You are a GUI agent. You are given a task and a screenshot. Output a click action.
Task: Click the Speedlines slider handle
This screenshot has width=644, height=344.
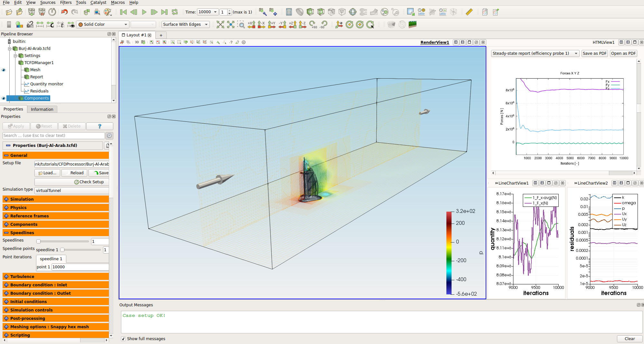(38, 242)
